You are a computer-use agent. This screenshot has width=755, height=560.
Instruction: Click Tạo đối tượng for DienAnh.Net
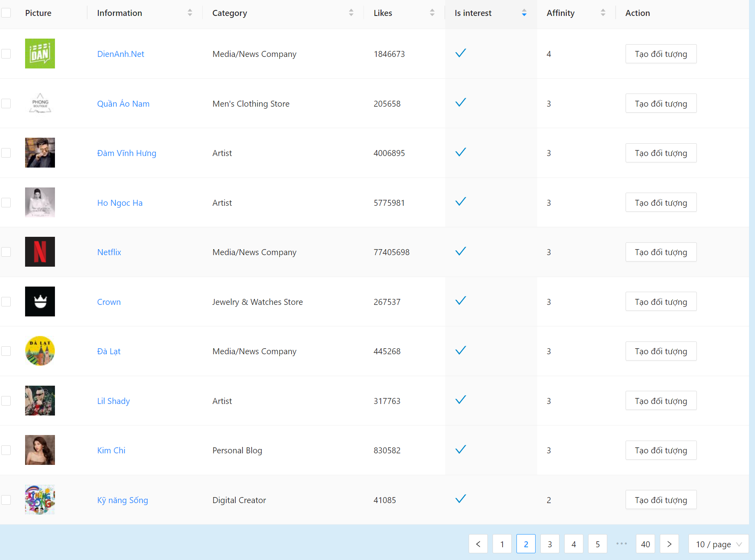(x=661, y=54)
